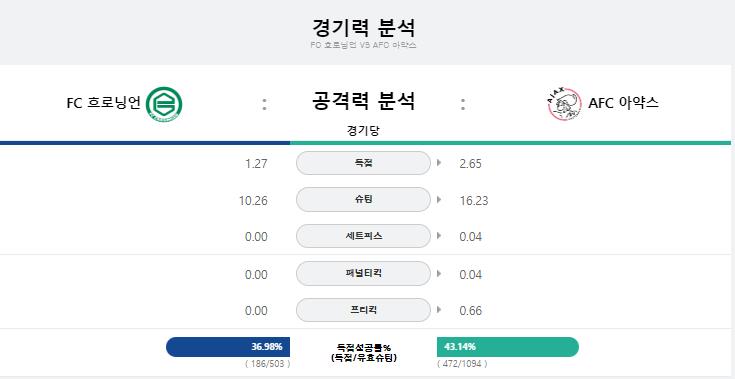This screenshot has width=735, height=379.
Task: Click the AFC 아약스 team name
Action: tap(623, 103)
